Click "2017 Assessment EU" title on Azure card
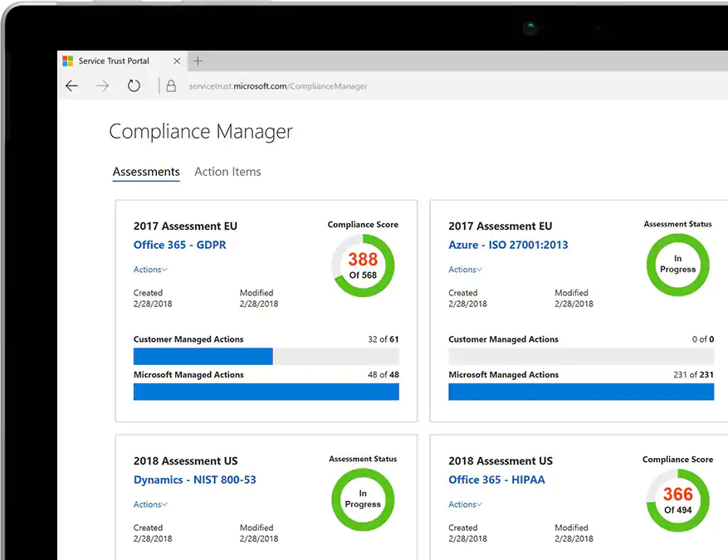 coord(500,226)
